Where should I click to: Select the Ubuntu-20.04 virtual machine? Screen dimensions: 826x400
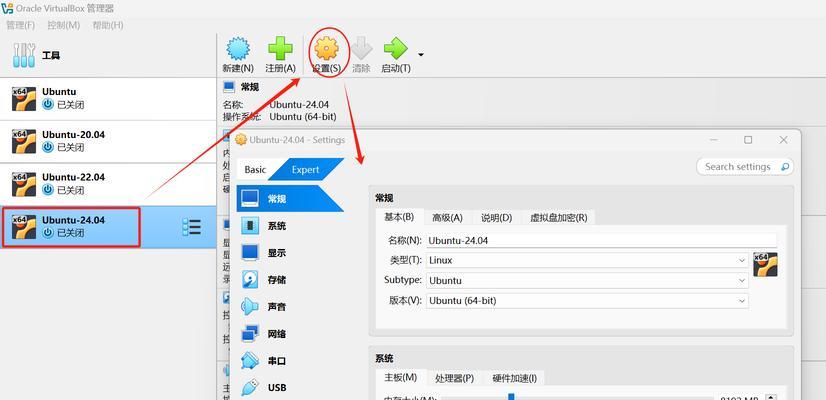pos(108,141)
